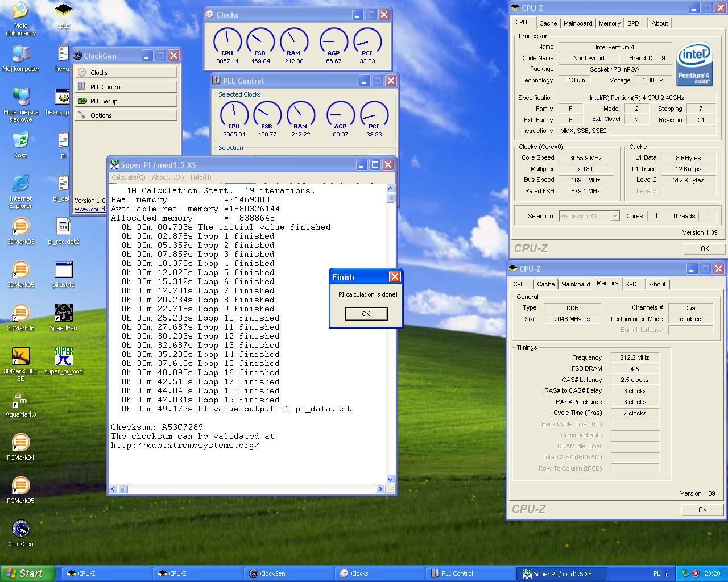Image resolution: width=728 pixels, height=582 pixels.
Task: Switch to ClockGen taskbar button
Action: [288, 573]
